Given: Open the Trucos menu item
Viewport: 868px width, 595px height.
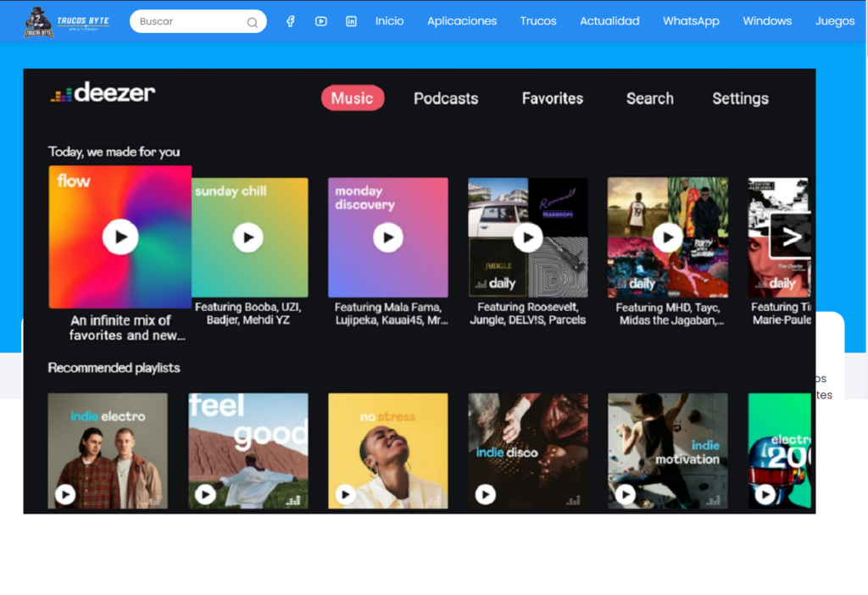Looking at the screenshot, I should tap(538, 21).
